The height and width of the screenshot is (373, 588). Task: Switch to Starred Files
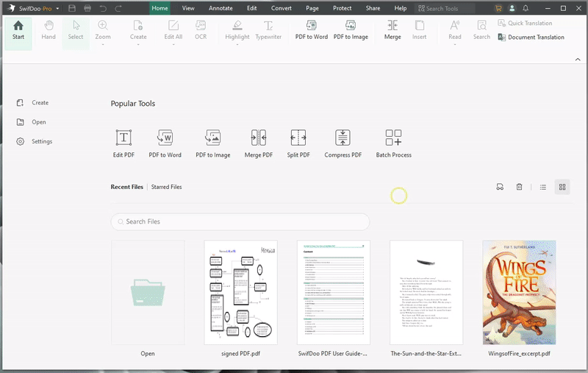(x=167, y=187)
